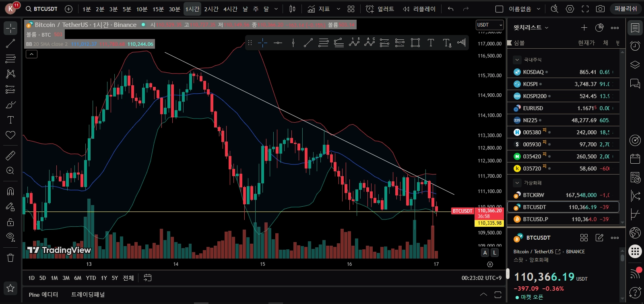Start bar replay with 리플레이
This screenshot has height=304, width=644.
click(x=419, y=9)
